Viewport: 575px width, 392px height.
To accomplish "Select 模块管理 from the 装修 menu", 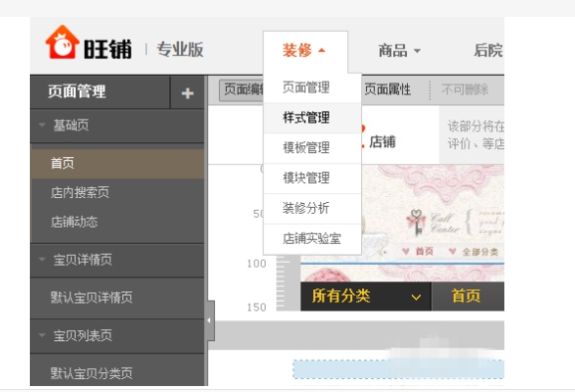I will point(312,178).
